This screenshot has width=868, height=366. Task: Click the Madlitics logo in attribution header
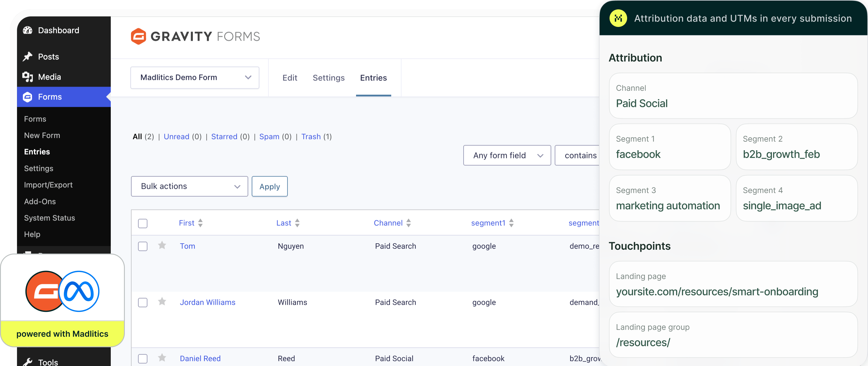click(618, 18)
